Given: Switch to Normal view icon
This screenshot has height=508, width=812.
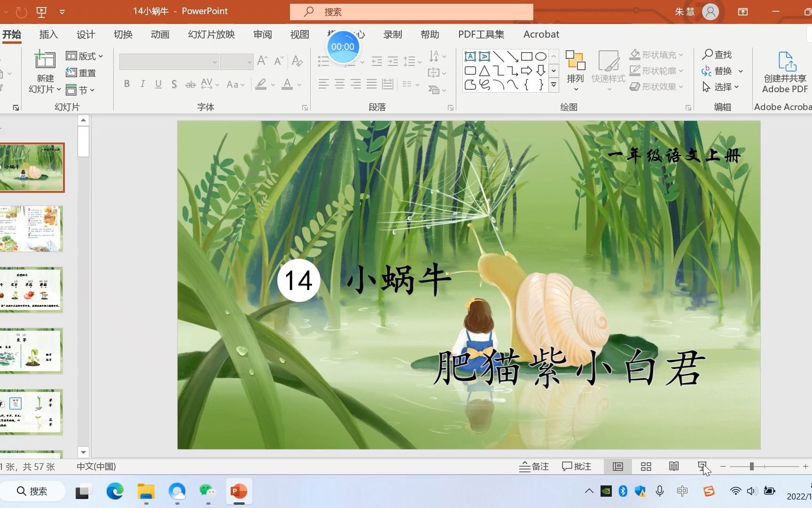Looking at the screenshot, I should [x=618, y=467].
